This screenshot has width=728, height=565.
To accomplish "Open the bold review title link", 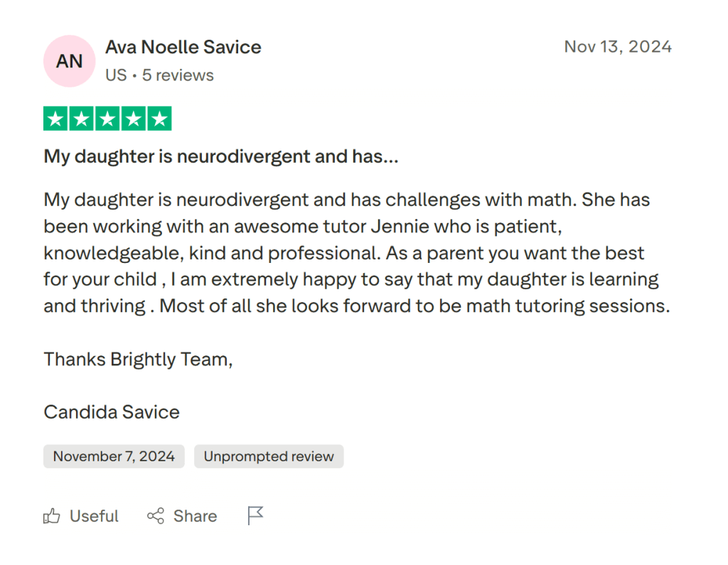I will click(221, 156).
